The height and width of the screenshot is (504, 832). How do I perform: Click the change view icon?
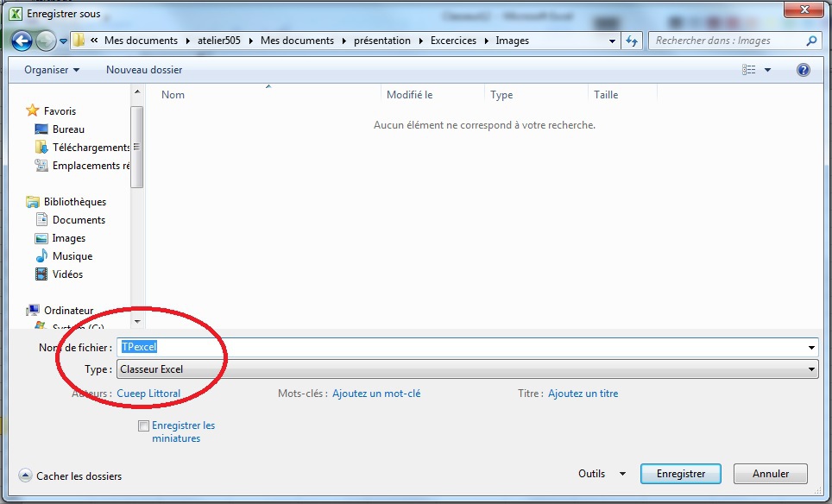click(x=749, y=70)
